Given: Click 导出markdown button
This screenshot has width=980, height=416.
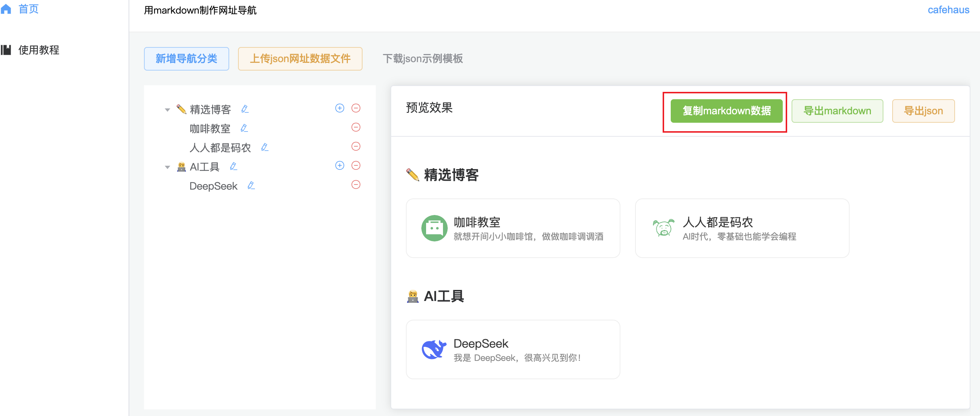Looking at the screenshot, I should point(837,111).
